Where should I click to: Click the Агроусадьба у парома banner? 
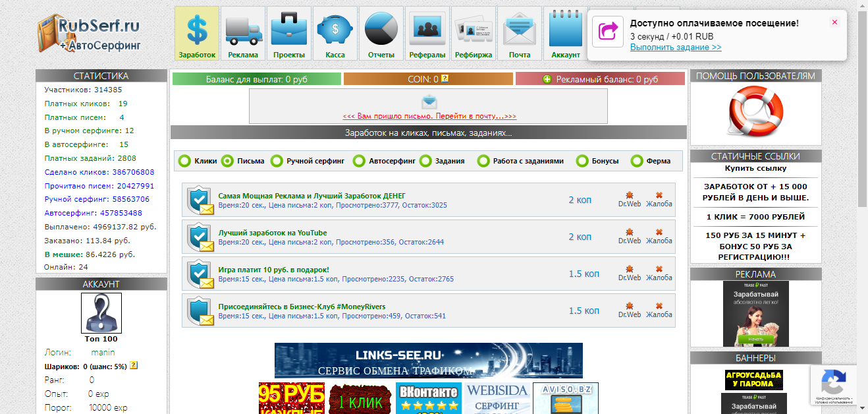tap(754, 380)
